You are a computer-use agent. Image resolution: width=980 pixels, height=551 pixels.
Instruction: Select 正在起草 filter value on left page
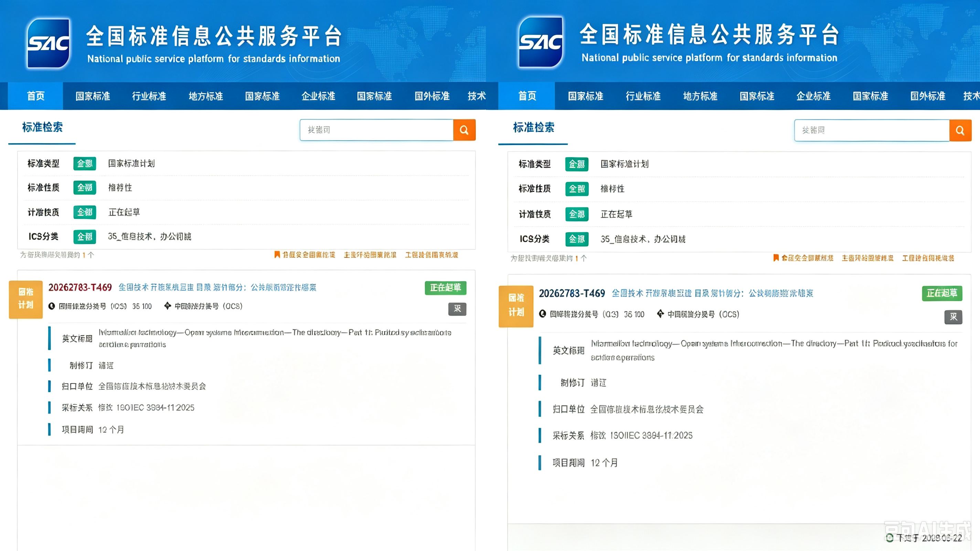pos(124,212)
